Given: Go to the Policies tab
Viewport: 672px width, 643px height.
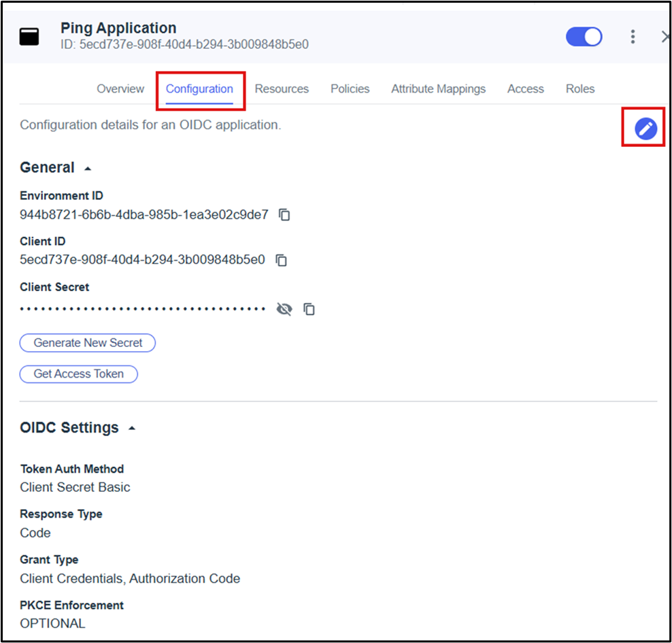Looking at the screenshot, I should pyautogui.click(x=350, y=88).
